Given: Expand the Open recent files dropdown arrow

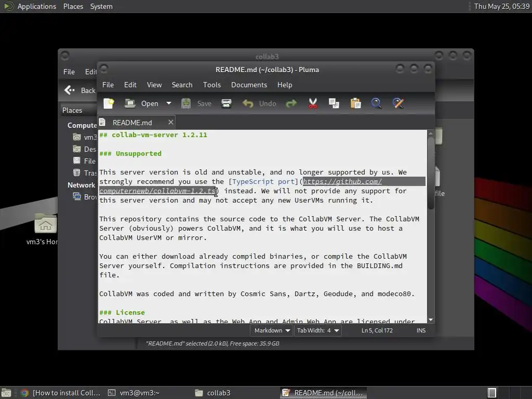Looking at the screenshot, I should pos(169,103).
